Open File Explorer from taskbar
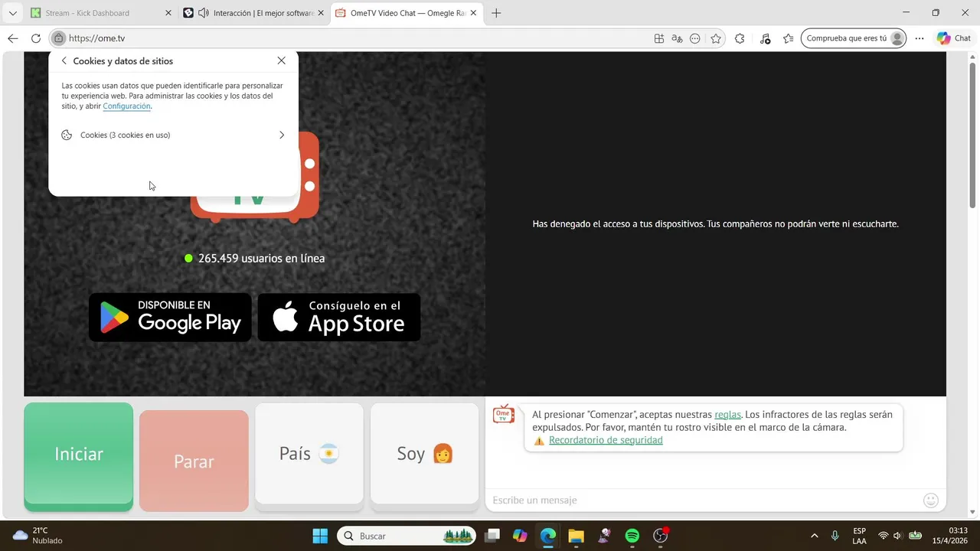This screenshot has height=551, width=980. pyautogui.click(x=576, y=536)
